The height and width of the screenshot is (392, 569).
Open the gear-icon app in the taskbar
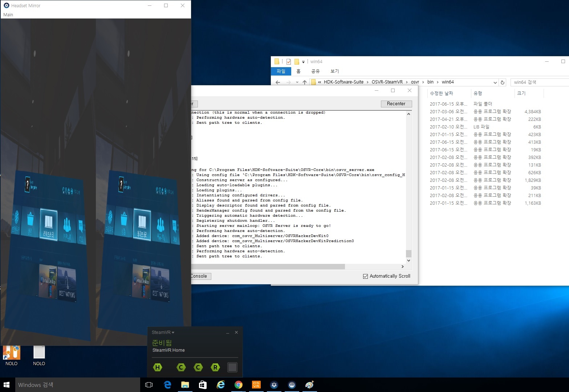click(x=274, y=385)
